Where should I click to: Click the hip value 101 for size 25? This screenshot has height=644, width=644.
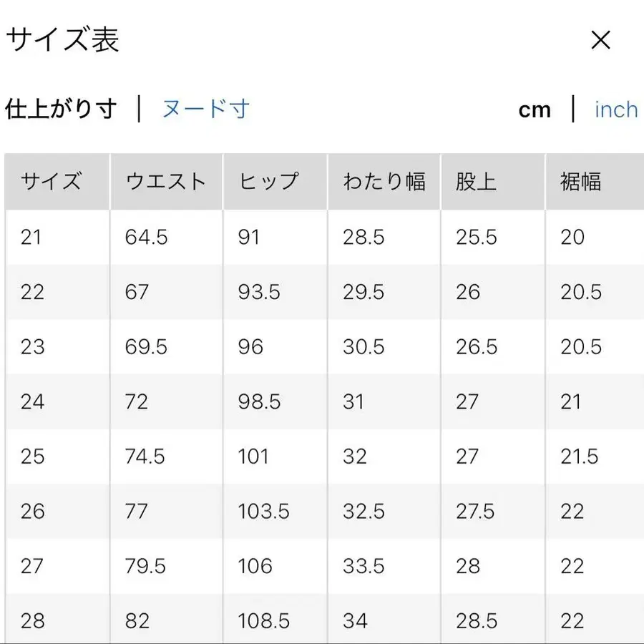click(253, 457)
